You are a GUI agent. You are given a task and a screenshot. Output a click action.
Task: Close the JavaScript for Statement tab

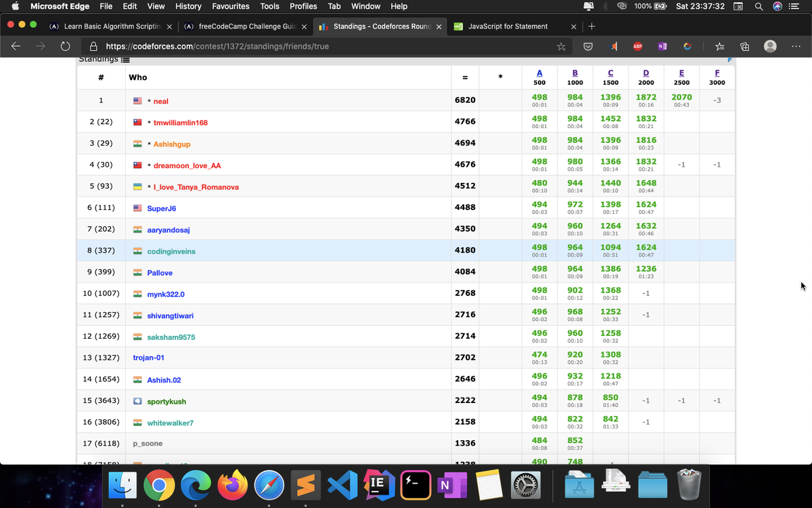pos(574,27)
